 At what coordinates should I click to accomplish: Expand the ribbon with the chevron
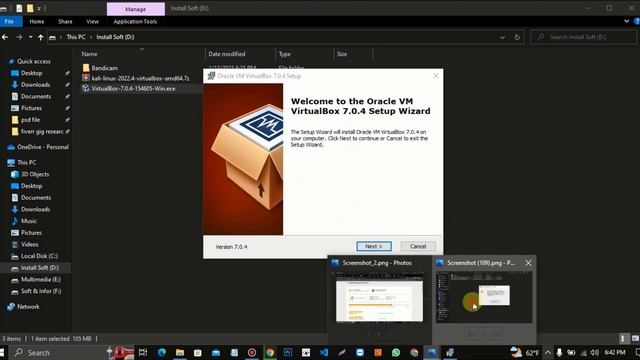pyautogui.click(x=627, y=21)
